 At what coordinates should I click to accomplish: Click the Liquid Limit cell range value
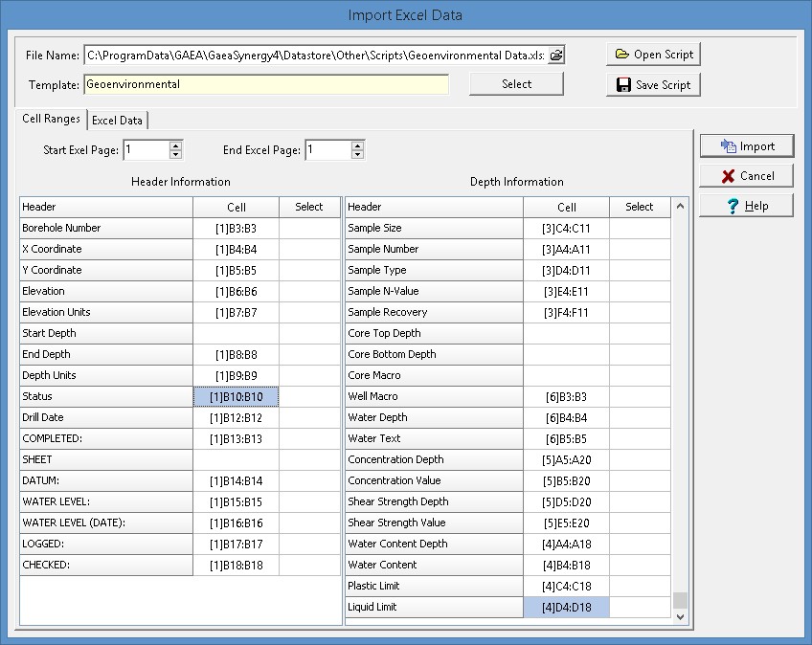click(566, 607)
